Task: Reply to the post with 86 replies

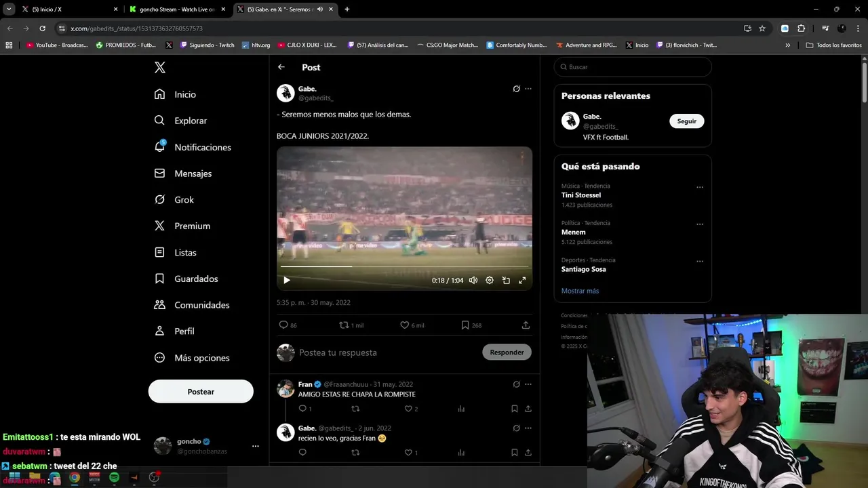Action: click(x=288, y=325)
